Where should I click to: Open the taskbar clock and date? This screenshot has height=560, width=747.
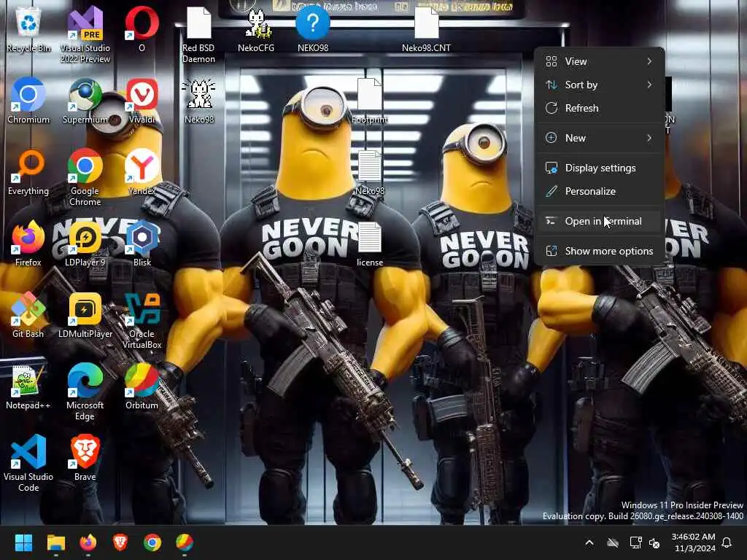tap(694, 542)
